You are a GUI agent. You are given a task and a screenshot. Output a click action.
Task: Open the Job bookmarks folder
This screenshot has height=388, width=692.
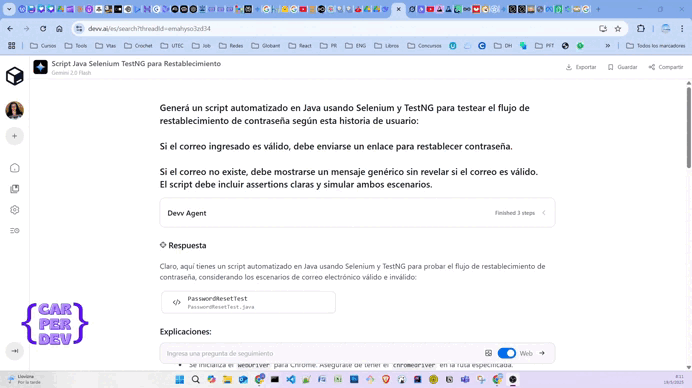[x=201, y=45]
